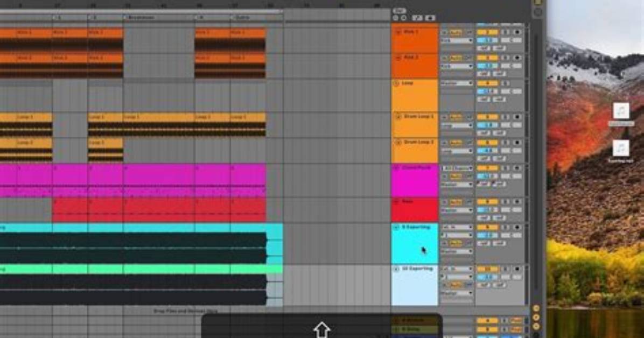Solo the Loop group track

pyautogui.click(x=506, y=83)
